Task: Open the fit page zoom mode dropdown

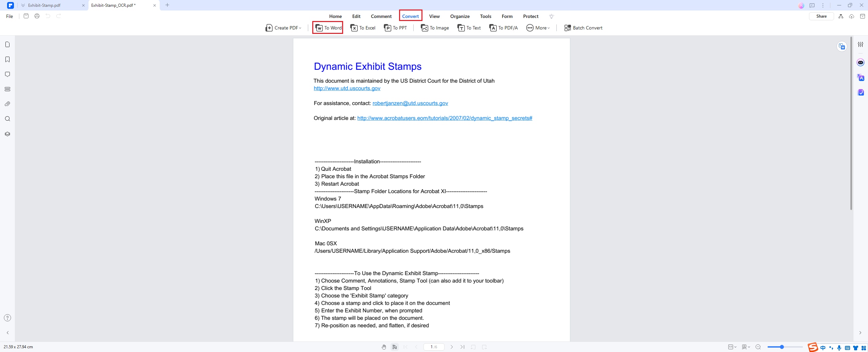Action: 732,347
